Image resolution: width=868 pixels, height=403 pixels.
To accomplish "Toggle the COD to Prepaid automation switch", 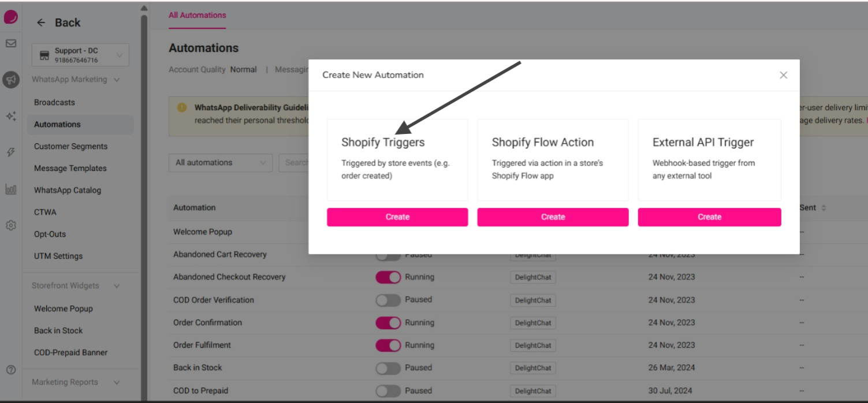I will click(388, 391).
